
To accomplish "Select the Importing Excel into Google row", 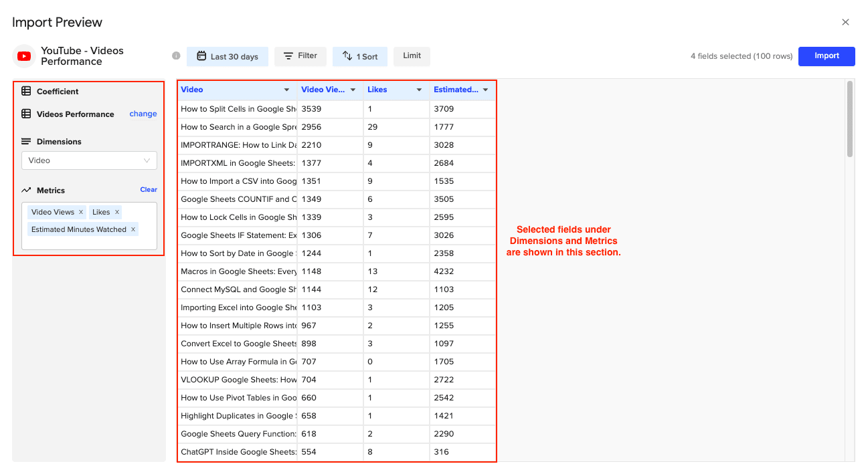I will (x=337, y=308).
